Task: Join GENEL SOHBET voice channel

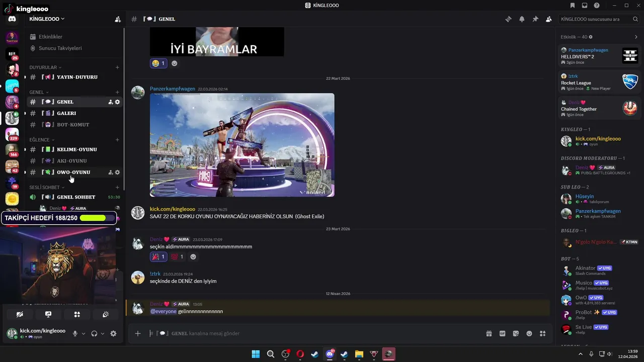Action: click(x=74, y=197)
